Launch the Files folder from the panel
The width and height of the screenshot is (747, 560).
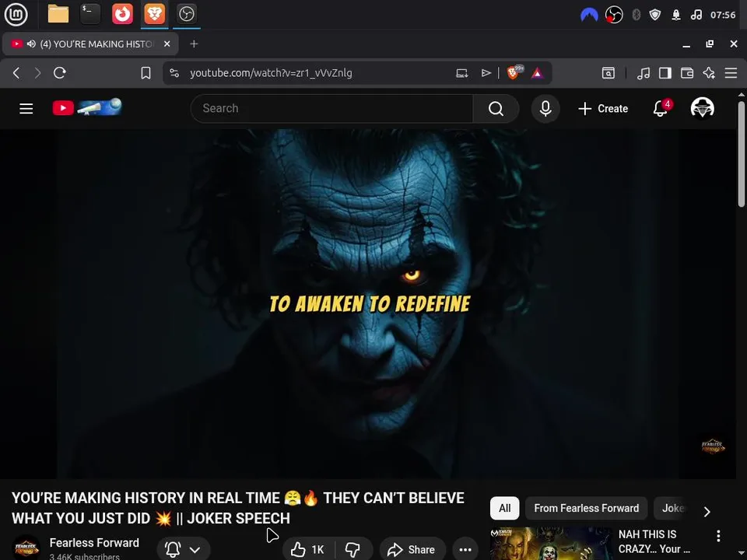coord(58,14)
